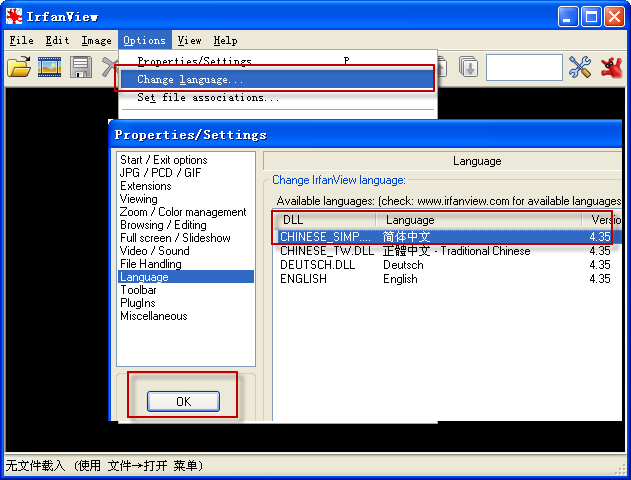Screen dimensions: 631x480
Task: Click the IrfanView logo in title bar
Action: tap(14, 16)
